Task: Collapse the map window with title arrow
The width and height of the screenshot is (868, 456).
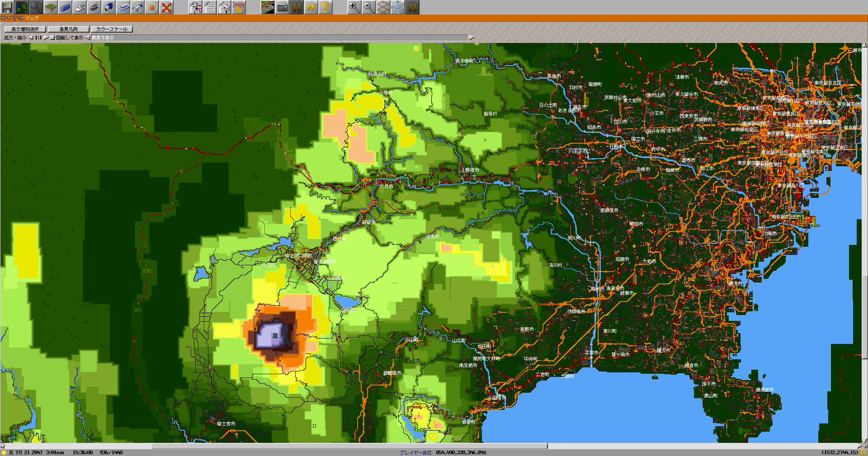Action: (9, 18)
